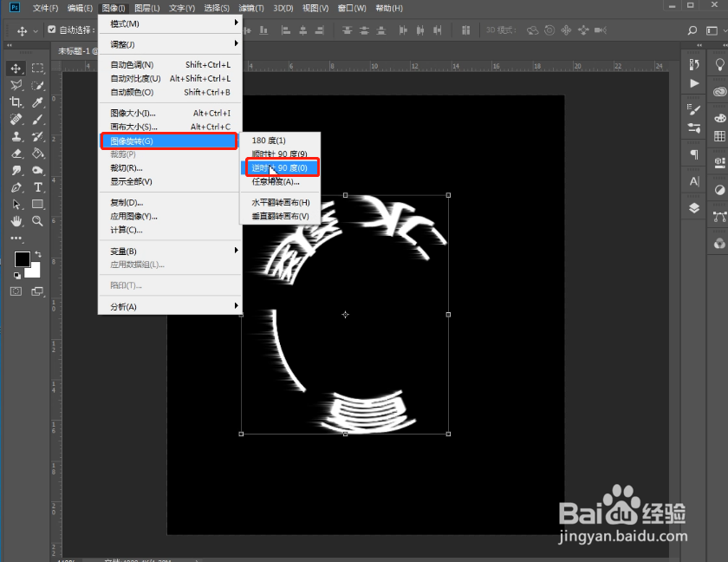Open the Filter menu

[x=251, y=8]
